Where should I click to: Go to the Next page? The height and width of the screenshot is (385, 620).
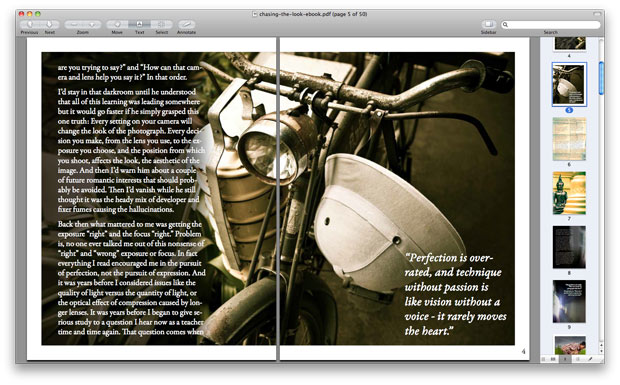click(50, 25)
